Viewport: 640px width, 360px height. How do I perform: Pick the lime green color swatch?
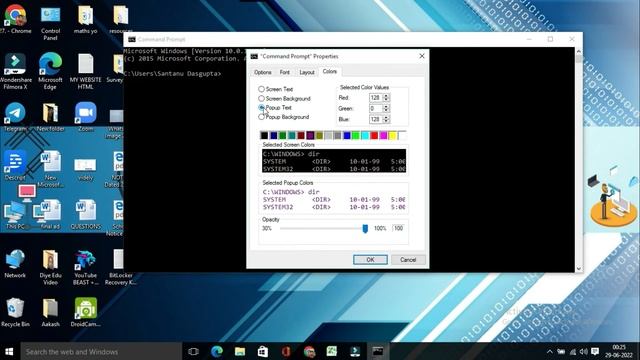[356, 136]
